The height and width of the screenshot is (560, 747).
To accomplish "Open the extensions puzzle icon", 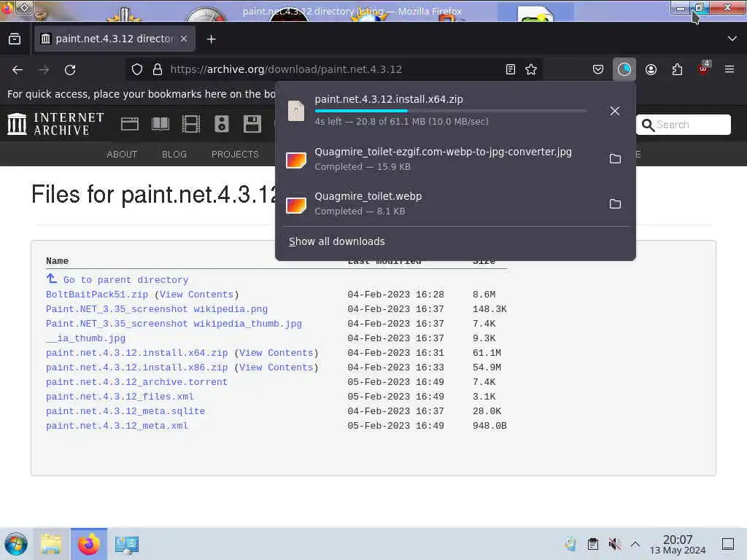I will point(677,69).
